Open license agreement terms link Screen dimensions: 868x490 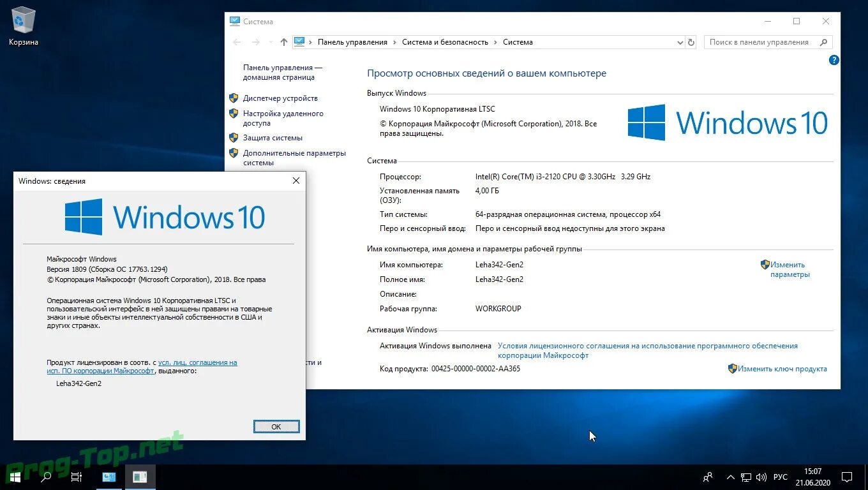pos(648,350)
